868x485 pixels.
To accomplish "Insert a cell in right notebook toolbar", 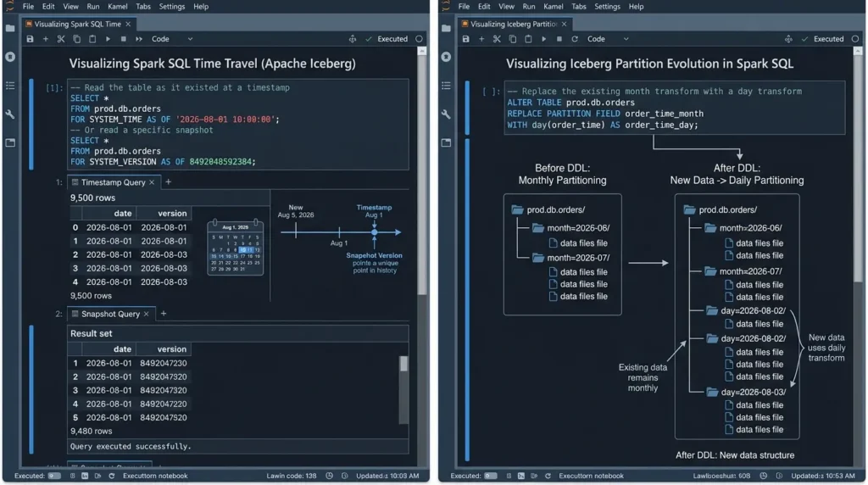I will click(481, 39).
